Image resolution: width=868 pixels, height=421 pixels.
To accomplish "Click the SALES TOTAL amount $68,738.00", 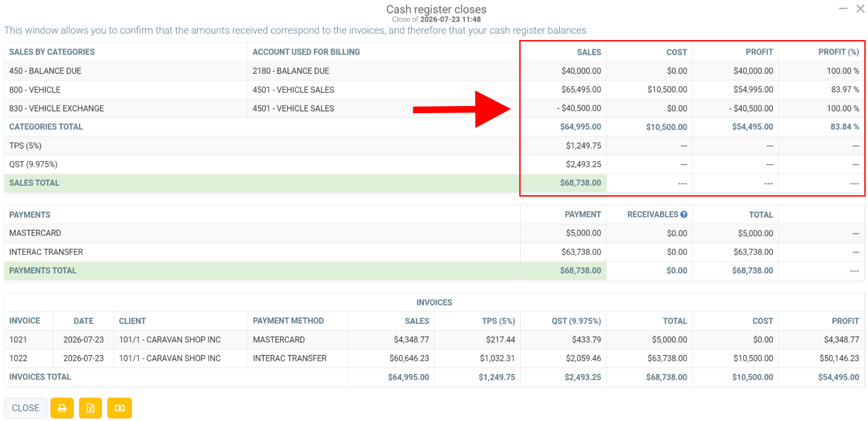I will 581,183.
